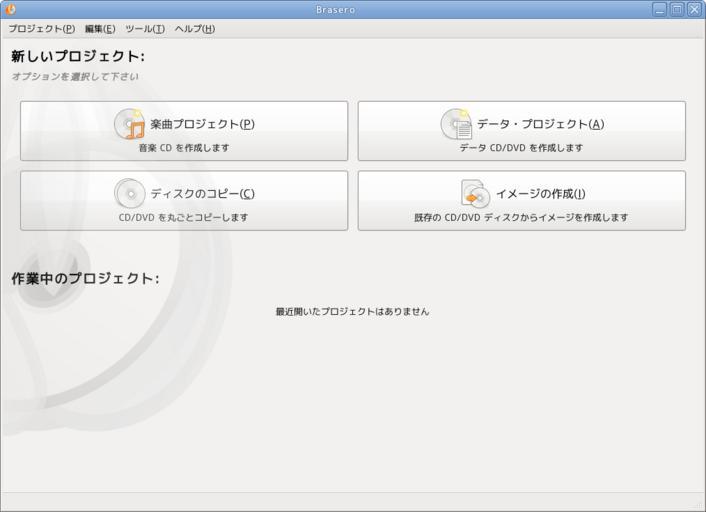Image resolution: width=706 pixels, height=512 pixels.
Task: Click the data disc icon with document
Action: click(x=456, y=124)
